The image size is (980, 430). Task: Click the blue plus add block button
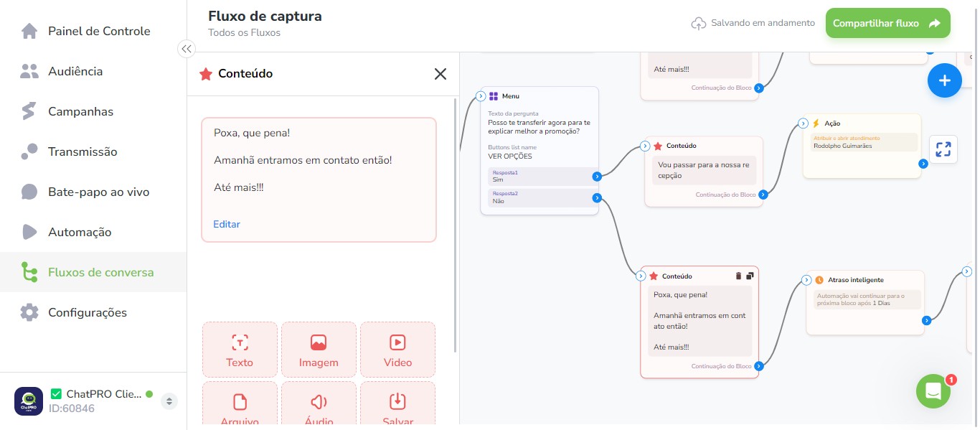(944, 80)
